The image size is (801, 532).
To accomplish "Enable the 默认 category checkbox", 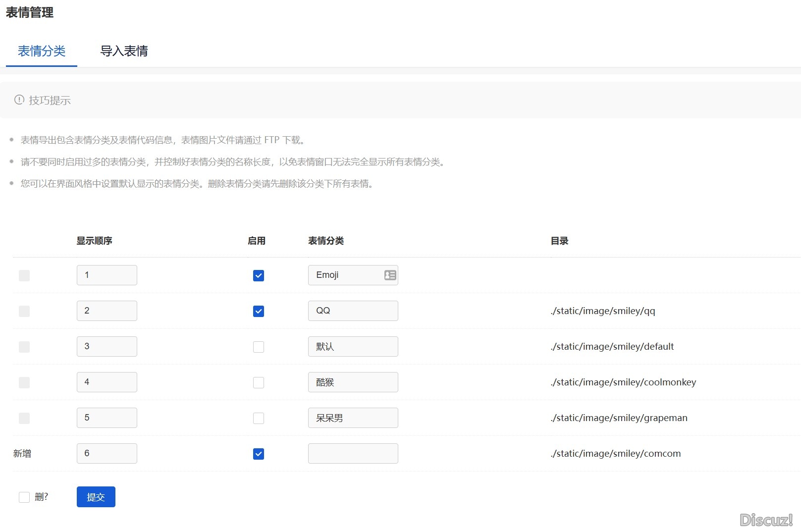I will [x=258, y=347].
